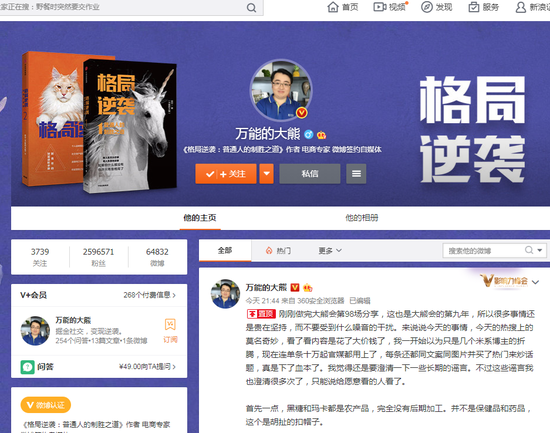
Task: Select the 全部 feed tab
Action: tap(225, 251)
